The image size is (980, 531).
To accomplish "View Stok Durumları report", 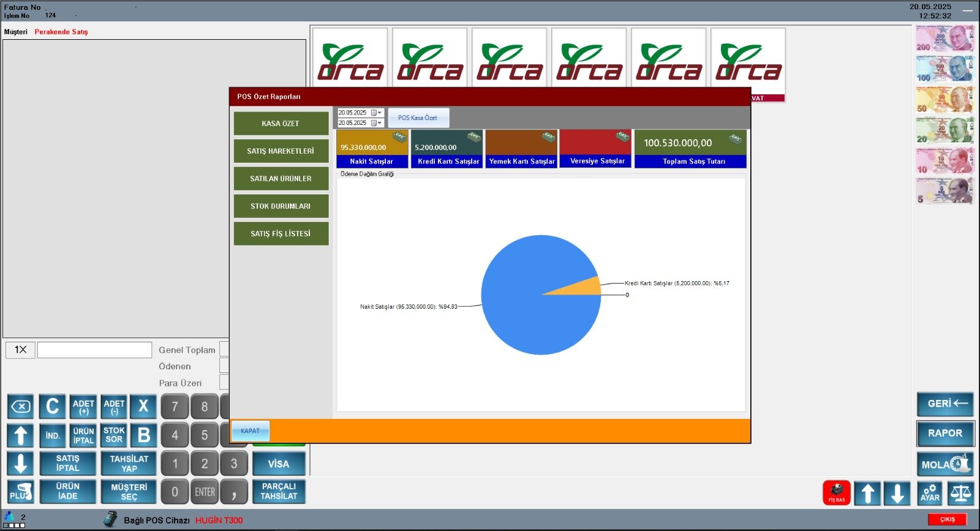I will point(281,206).
